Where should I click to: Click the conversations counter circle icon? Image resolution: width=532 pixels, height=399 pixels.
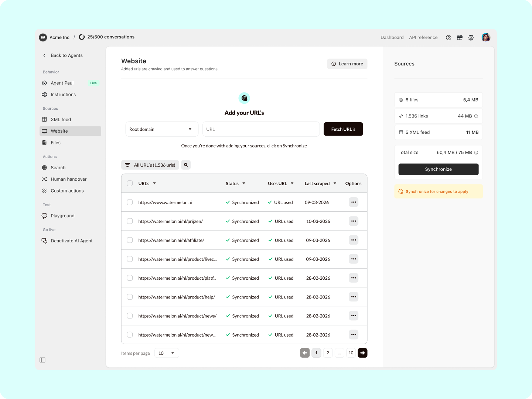(x=82, y=37)
